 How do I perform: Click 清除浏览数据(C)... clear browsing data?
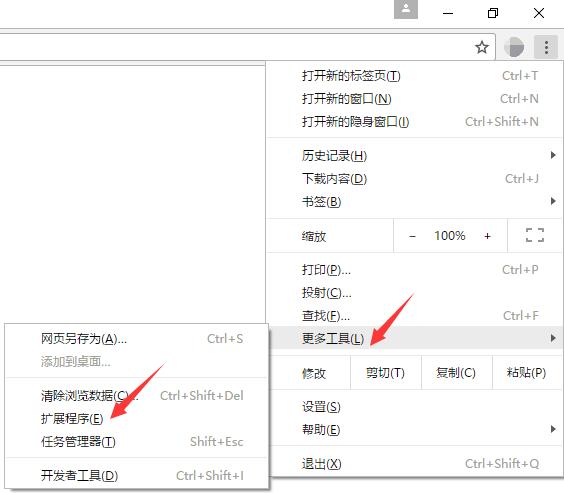point(137,396)
